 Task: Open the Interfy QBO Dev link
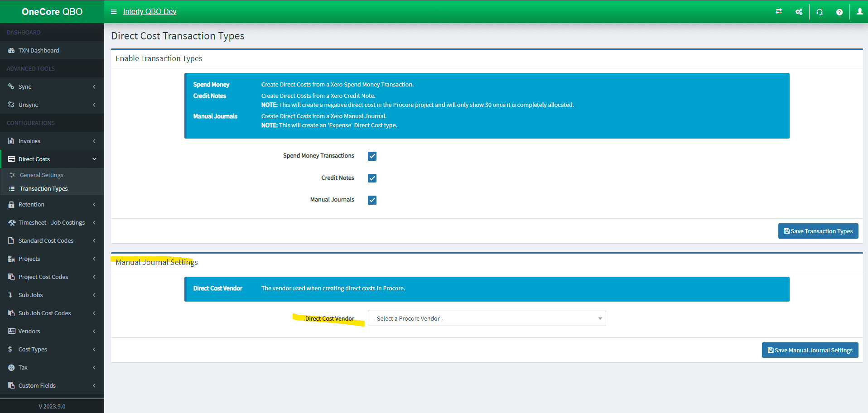(x=149, y=12)
